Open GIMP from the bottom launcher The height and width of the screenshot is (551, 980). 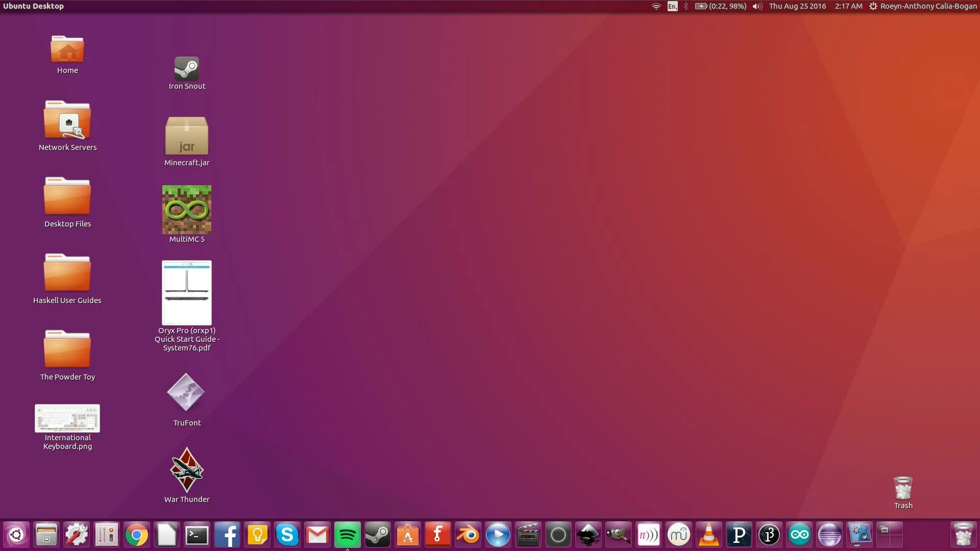click(x=618, y=535)
